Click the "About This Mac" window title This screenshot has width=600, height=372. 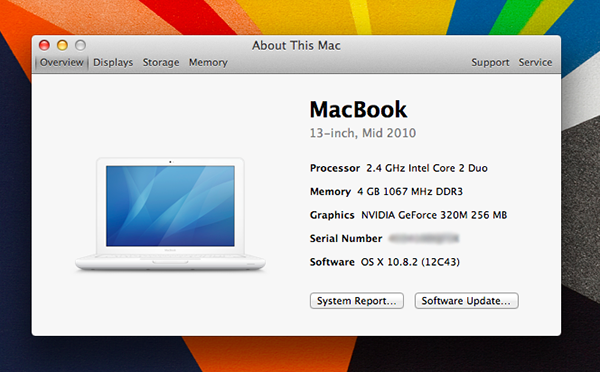(296, 46)
